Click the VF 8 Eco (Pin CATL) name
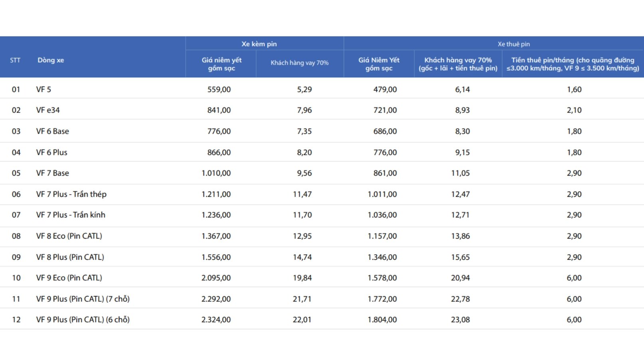Viewport: 644px width, 362px height. 69,236
